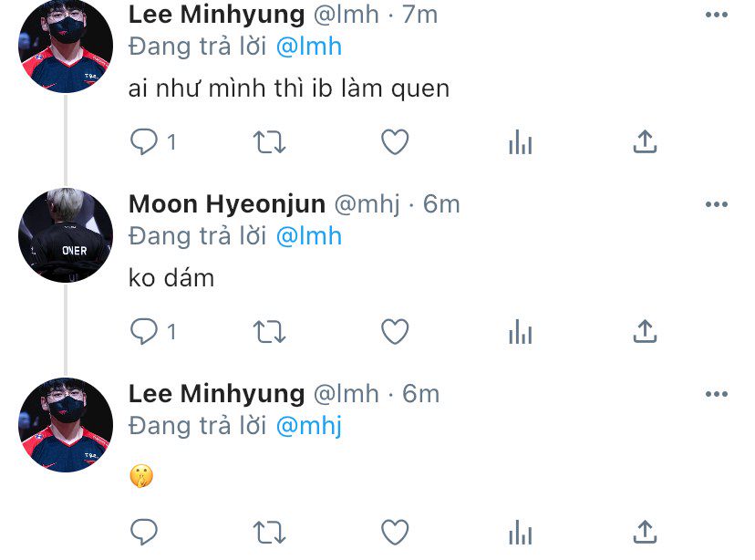Reply to the "ko dám" tweet
Image resolution: width=755 pixels, height=560 pixels.
point(144,333)
